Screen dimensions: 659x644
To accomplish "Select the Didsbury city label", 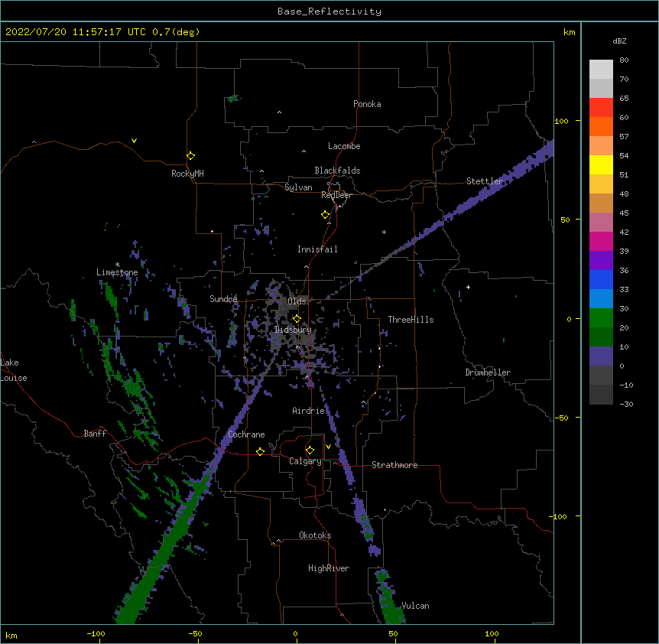I will 293,330.
